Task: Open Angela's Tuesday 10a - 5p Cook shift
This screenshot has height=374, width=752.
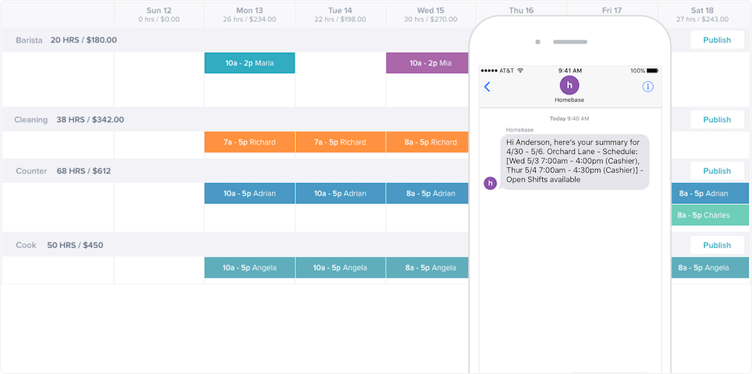Action: point(340,268)
